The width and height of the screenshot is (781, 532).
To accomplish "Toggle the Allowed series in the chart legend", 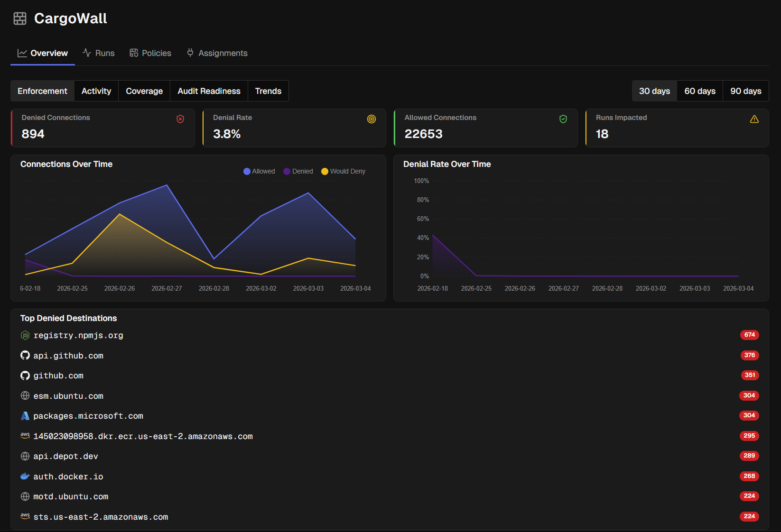I will tap(259, 171).
